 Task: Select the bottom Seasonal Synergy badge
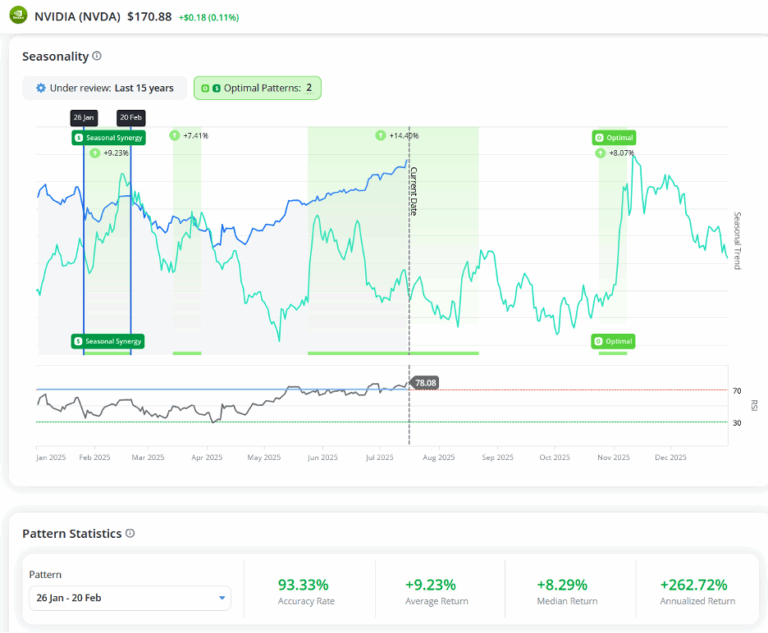tap(108, 341)
